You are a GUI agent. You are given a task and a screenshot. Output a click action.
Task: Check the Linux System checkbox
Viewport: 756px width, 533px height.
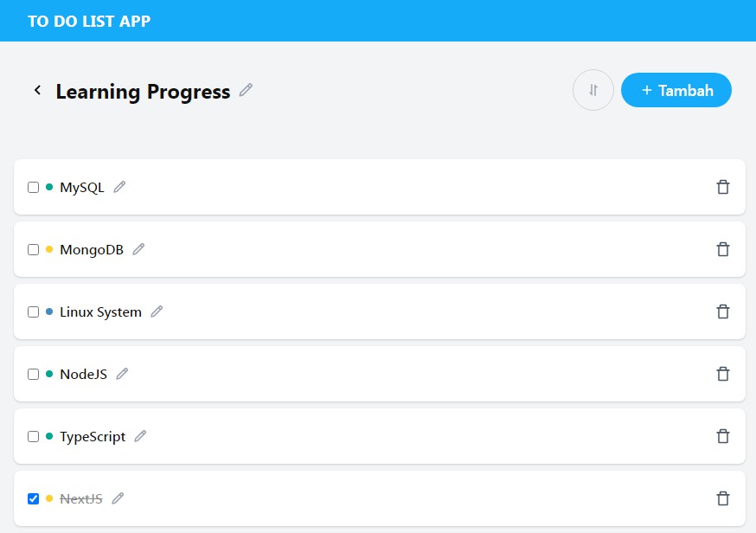pos(31,311)
